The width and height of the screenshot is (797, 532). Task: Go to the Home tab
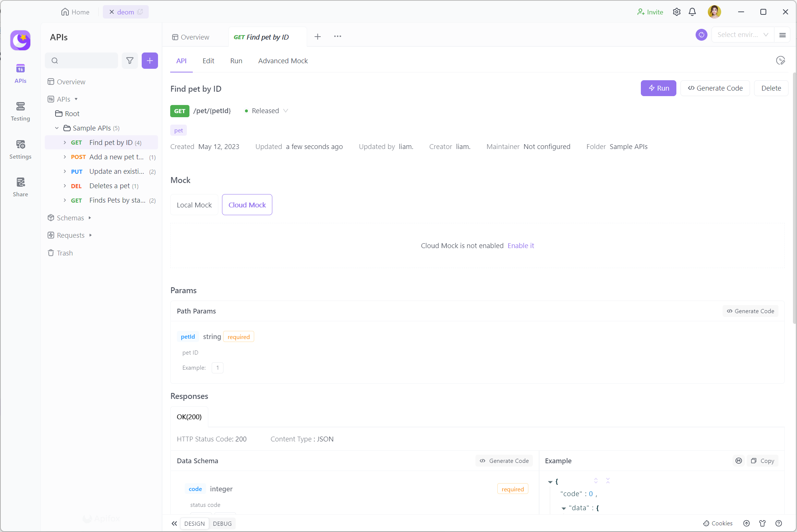pyautogui.click(x=75, y=12)
